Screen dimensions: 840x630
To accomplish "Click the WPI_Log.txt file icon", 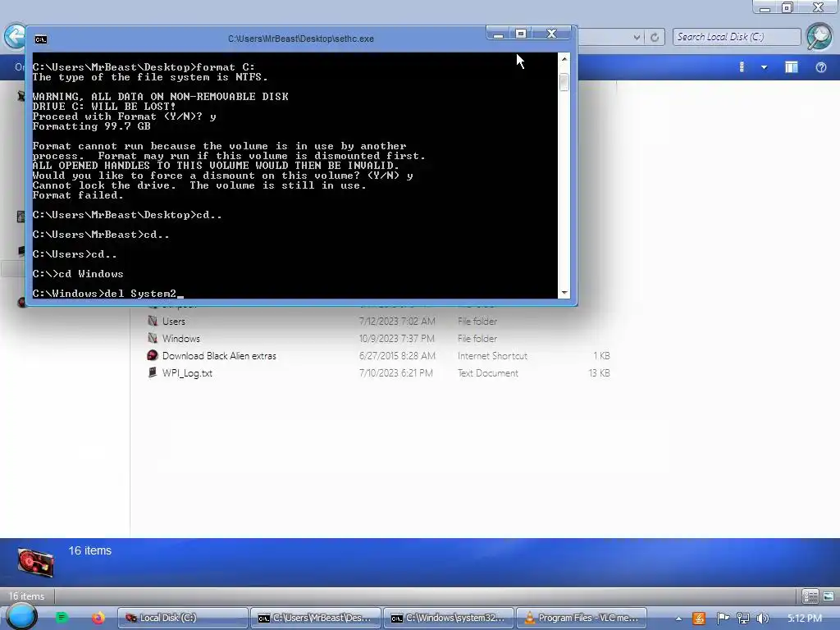I will coord(153,372).
